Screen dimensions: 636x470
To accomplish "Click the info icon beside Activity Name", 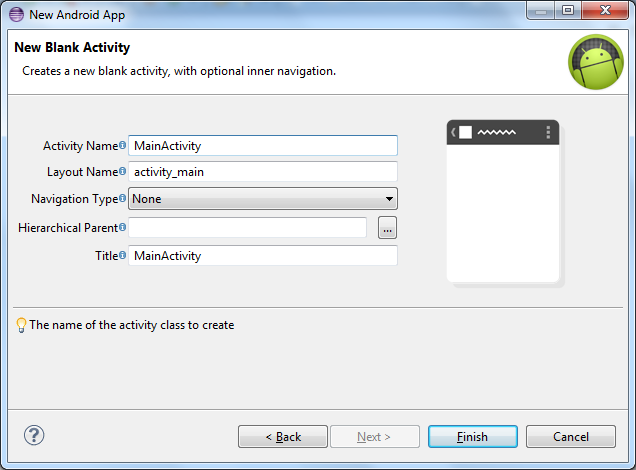I will pyautogui.click(x=123, y=146).
